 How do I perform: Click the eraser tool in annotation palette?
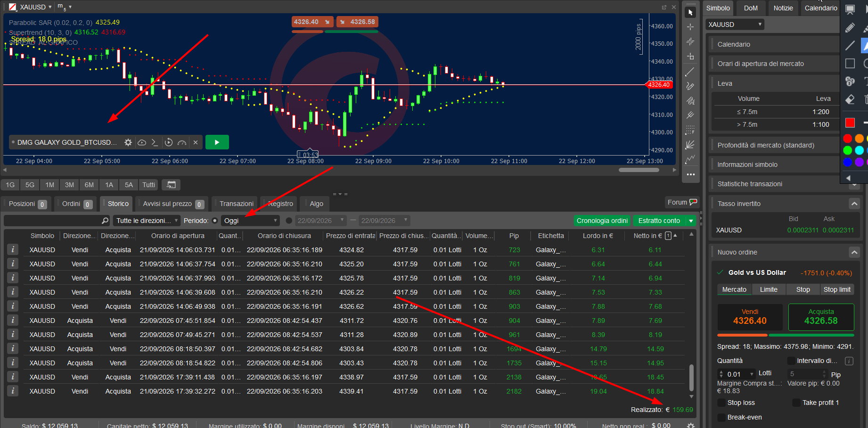point(850,99)
